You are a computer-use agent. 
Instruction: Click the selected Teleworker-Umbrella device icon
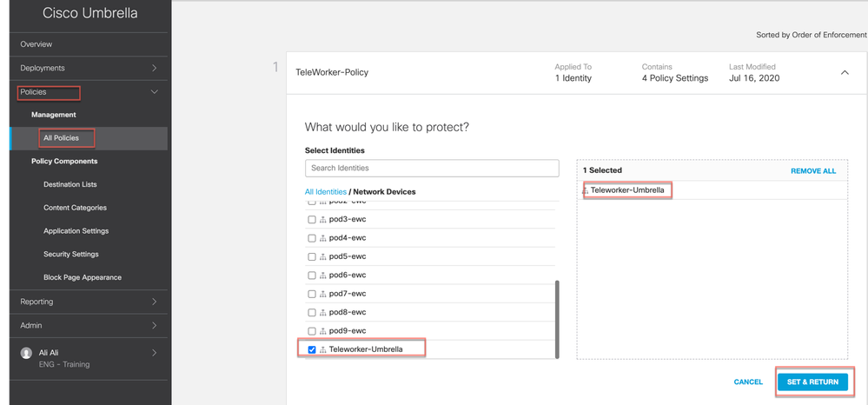coord(585,191)
